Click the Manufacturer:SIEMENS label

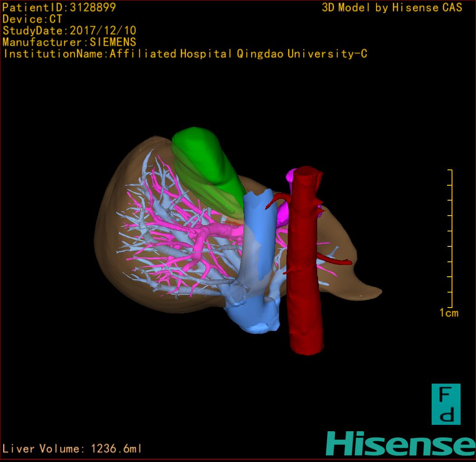(69, 42)
